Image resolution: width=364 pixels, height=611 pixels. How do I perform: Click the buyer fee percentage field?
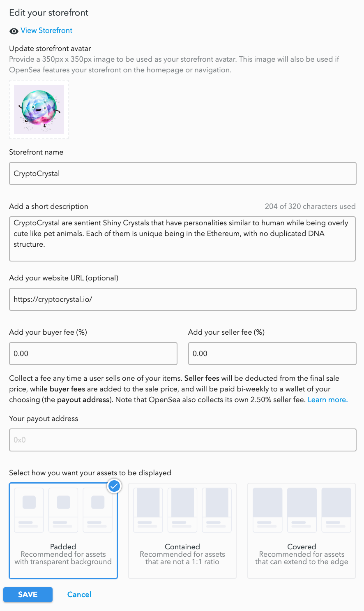click(x=93, y=354)
